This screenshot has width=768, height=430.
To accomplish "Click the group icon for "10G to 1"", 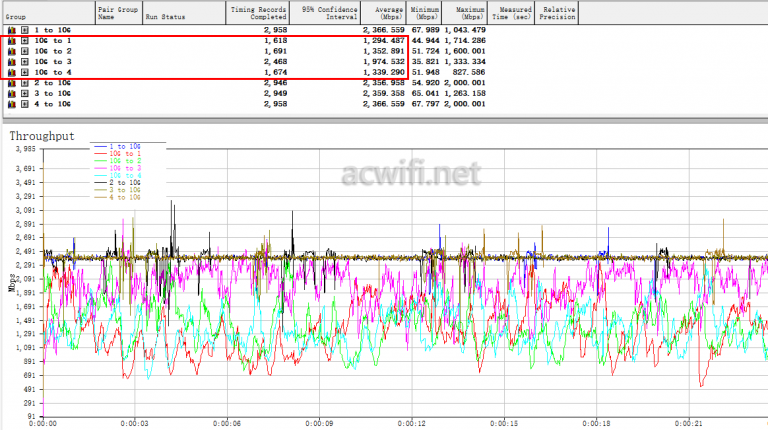I will point(12,42).
